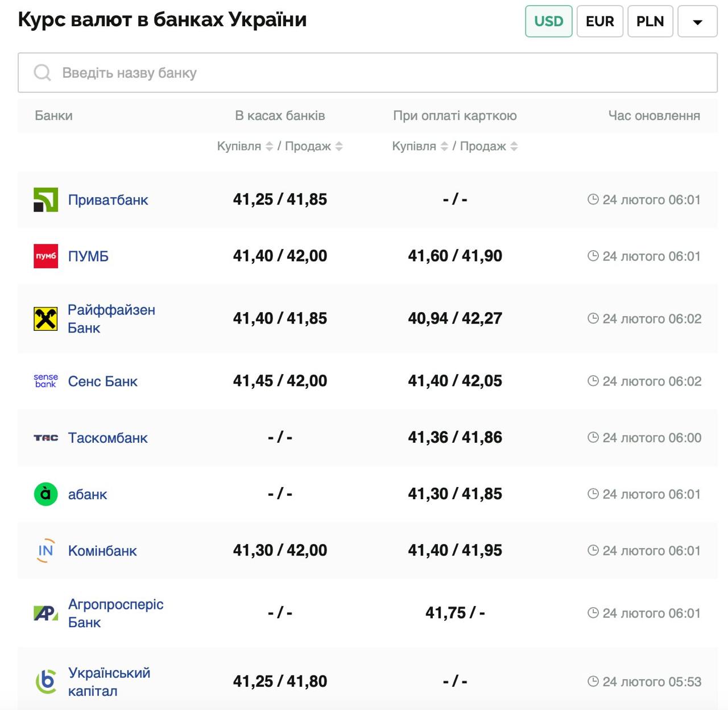The width and height of the screenshot is (728, 710).
Task: Click the Український капітал logo icon
Action: (45, 681)
